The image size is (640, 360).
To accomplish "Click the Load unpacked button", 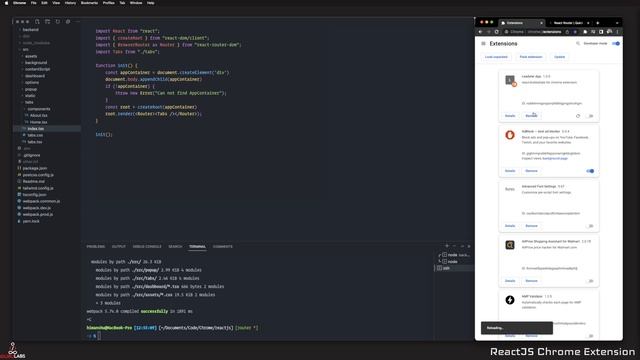I will coord(496,57).
